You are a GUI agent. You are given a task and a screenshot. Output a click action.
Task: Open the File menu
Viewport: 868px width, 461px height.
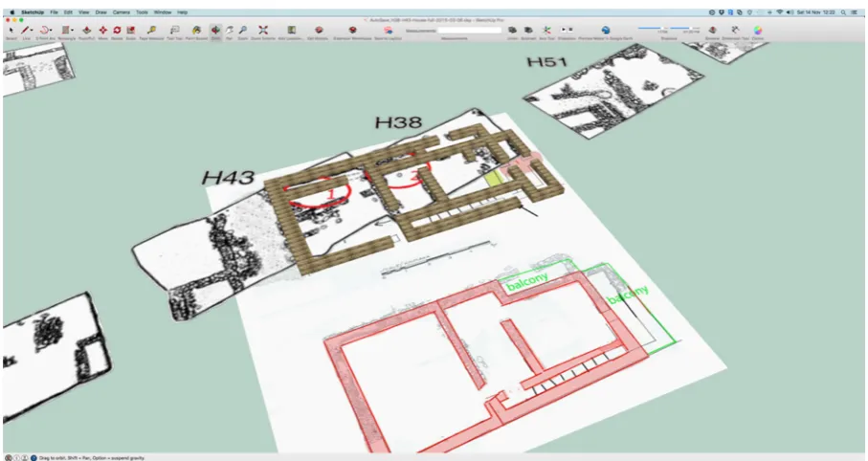[54, 12]
